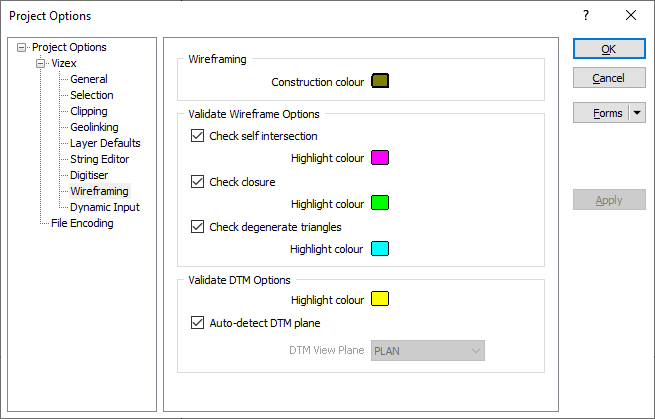Collapse the Vizex tree node
Image resolution: width=655 pixels, height=419 pixels.
tap(41, 63)
